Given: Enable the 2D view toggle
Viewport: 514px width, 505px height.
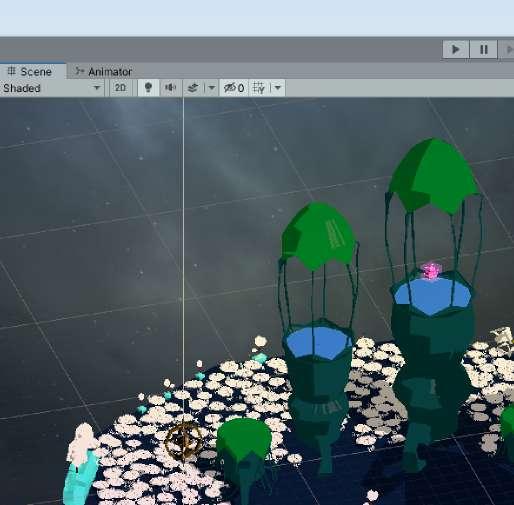Looking at the screenshot, I should (x=120, y=88).
